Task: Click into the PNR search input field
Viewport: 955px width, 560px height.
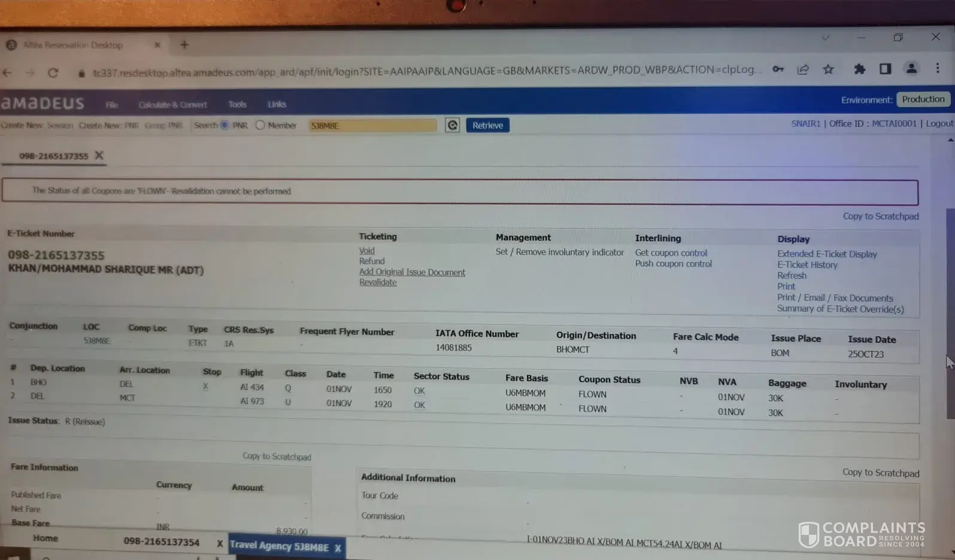Action: click(x=372, y=126)
